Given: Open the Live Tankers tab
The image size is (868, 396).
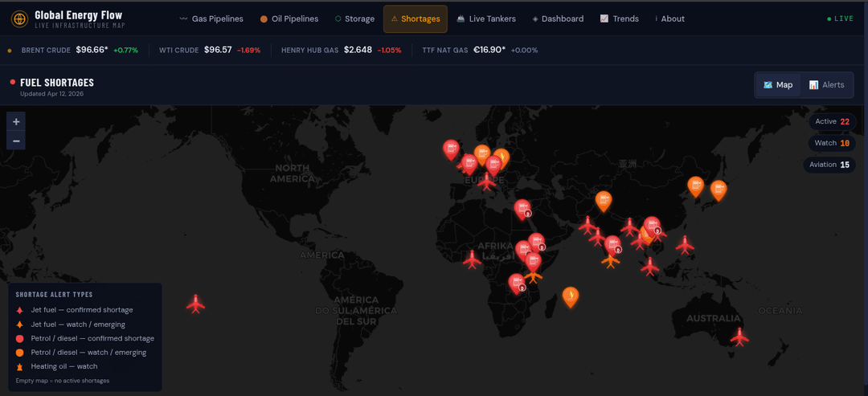Looking at the screenshot, I should click(485, 19).
